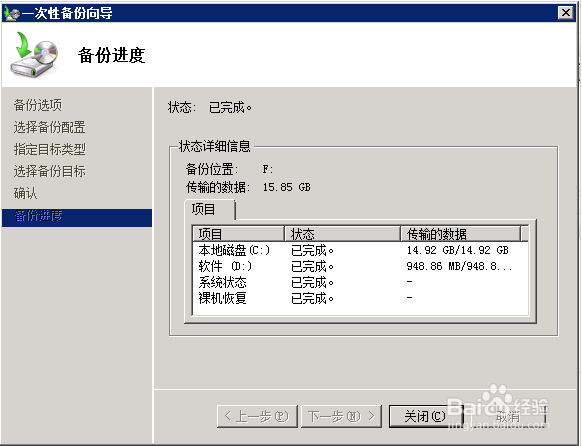Select 确认 step in sidebar
The height and width of the screenshot is (446, 582).
tap(26, 193)
